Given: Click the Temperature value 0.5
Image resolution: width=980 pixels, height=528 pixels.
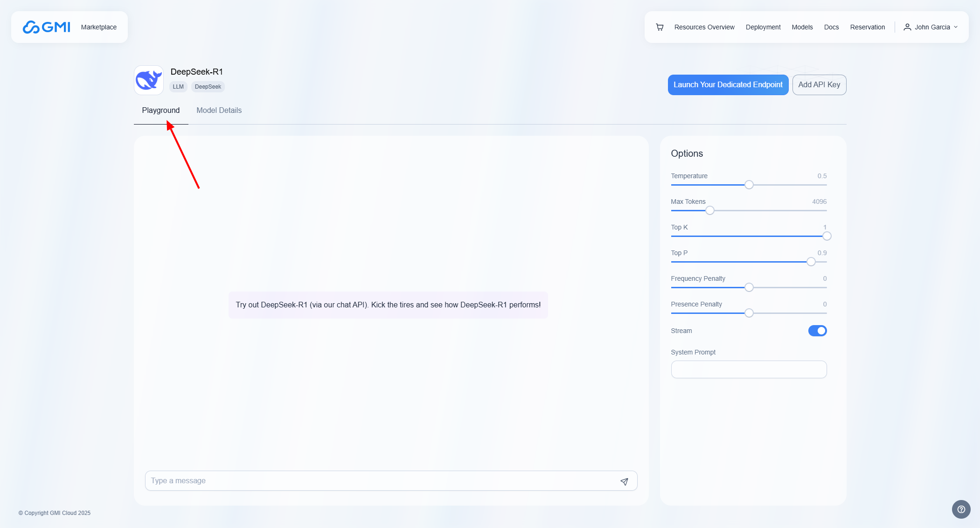Looking at the screenshot, I should (x=822, y=176).
